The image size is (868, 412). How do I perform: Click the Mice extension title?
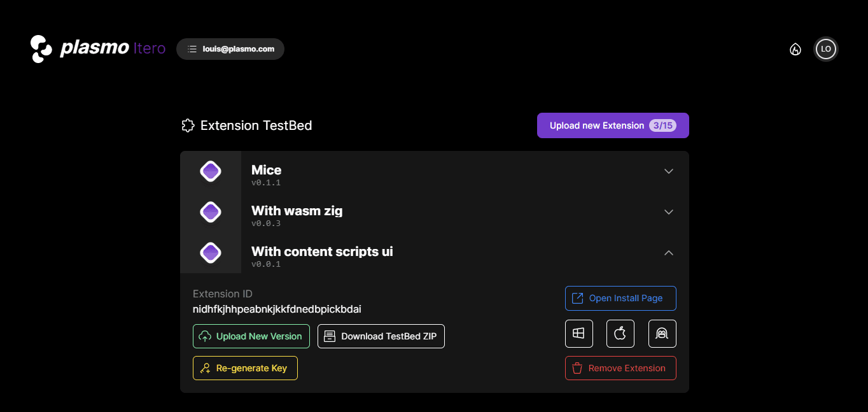[266, 170]
